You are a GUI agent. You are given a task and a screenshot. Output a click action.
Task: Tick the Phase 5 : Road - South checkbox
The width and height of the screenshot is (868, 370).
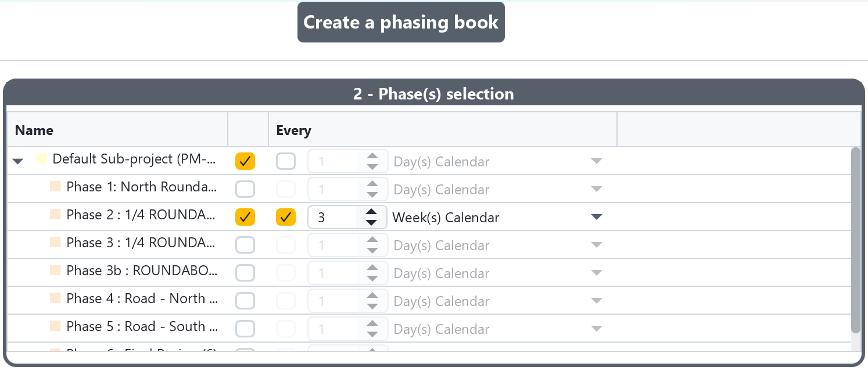coord(245,329)
